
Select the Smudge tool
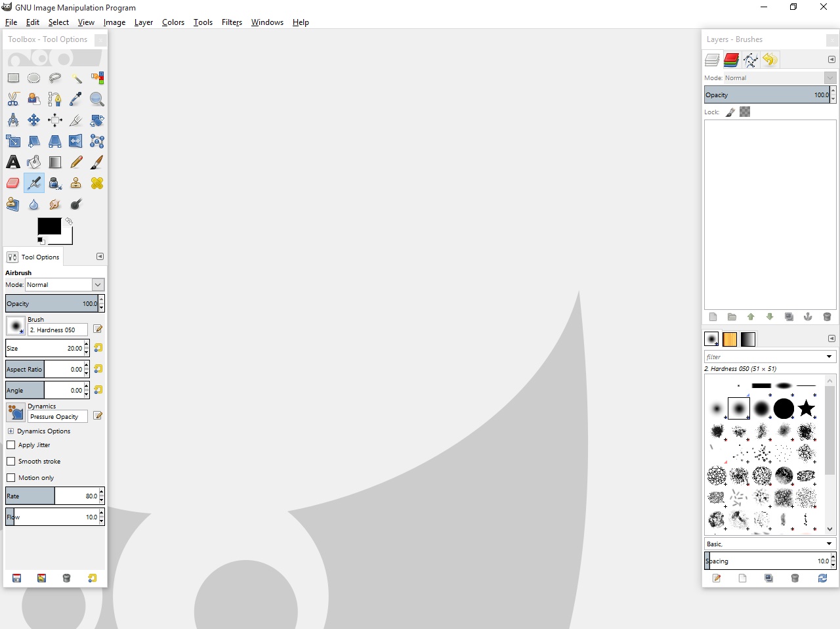[x=55, y=204]
